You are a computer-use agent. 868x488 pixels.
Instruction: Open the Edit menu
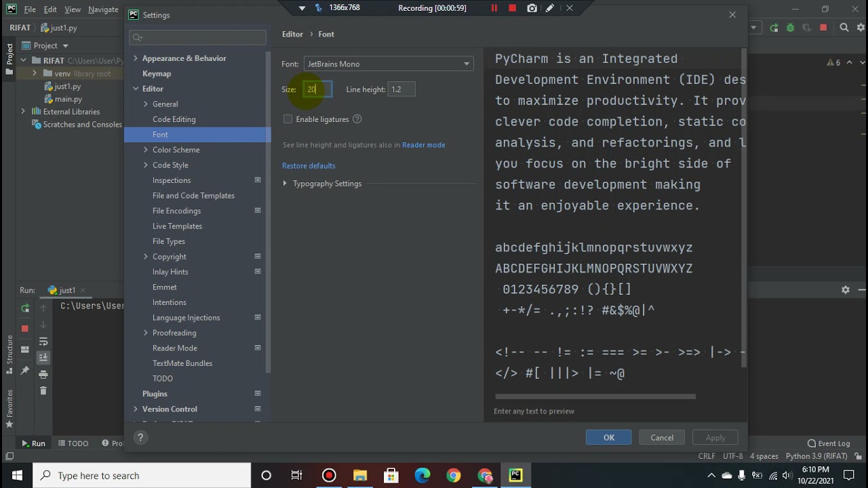click(50, 9)
